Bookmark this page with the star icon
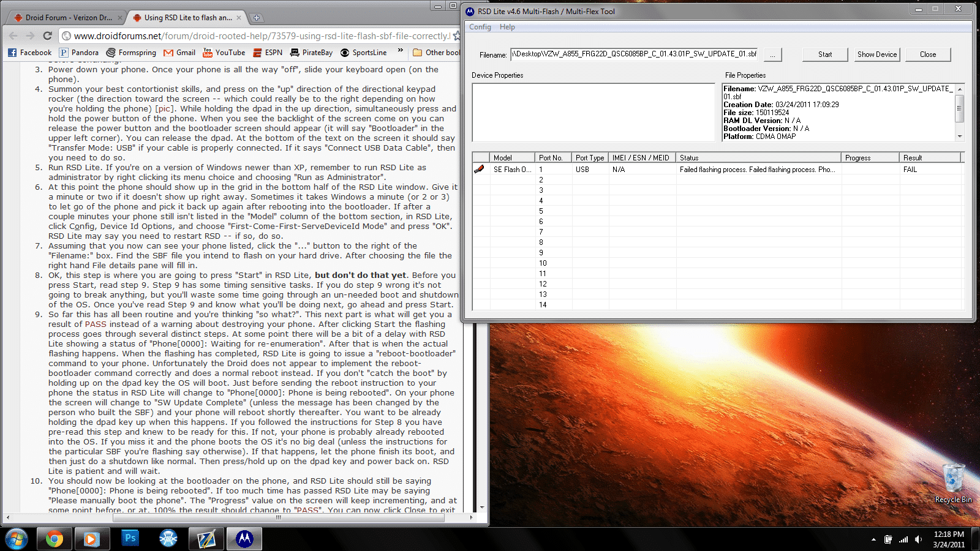The image size is (980, 551). pyautogui.click(x=456, y=36)
